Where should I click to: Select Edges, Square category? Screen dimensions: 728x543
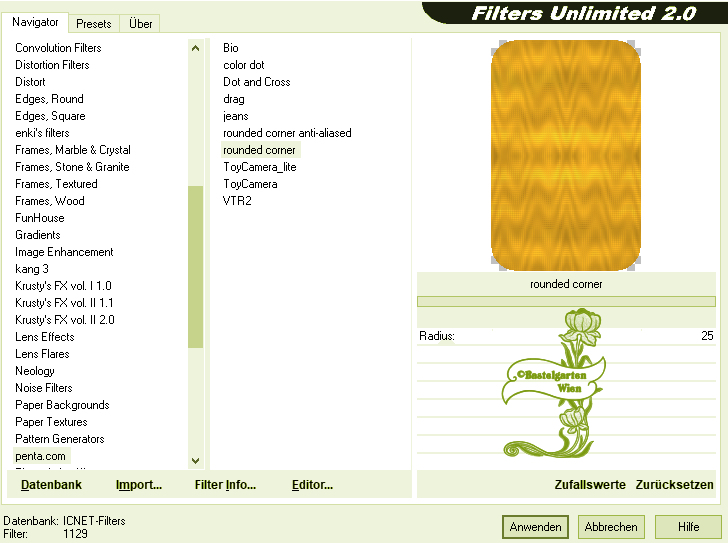tap(50, 116)
